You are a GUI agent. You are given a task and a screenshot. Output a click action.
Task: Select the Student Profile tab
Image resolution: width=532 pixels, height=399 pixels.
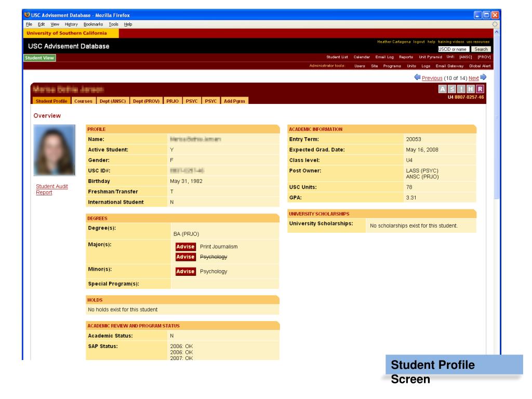[51, 101]
